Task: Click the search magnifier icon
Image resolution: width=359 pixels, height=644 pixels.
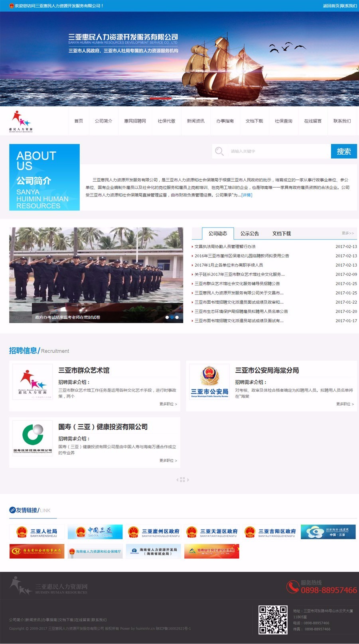Action: [219, 151]
